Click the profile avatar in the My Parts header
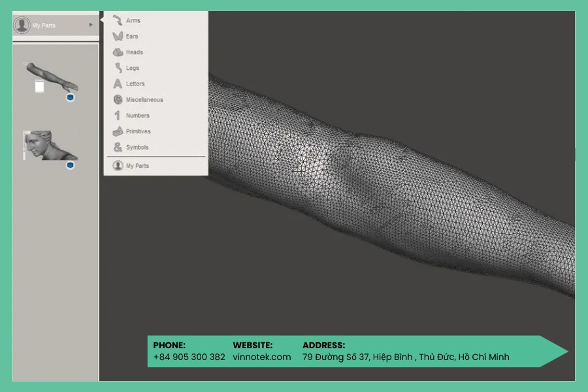 pos(22,25)
